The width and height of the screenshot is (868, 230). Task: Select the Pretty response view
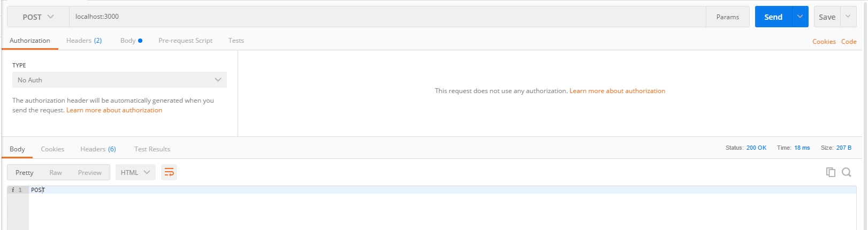point(25,172)
